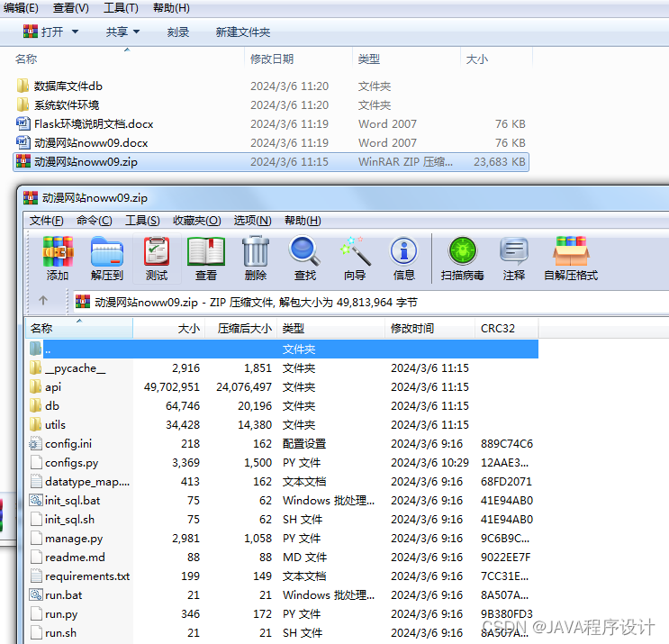
Task: Sort by 名称 column in WinRAR
Action: tap(79, 328)
